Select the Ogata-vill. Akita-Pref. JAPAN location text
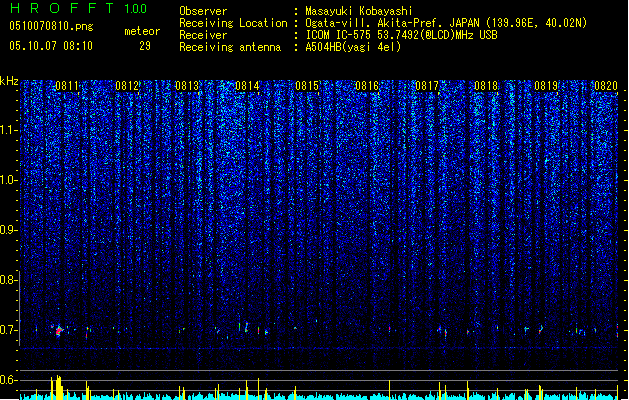Image resolution: width=629 pixels, height=400 pixels. 446,23
